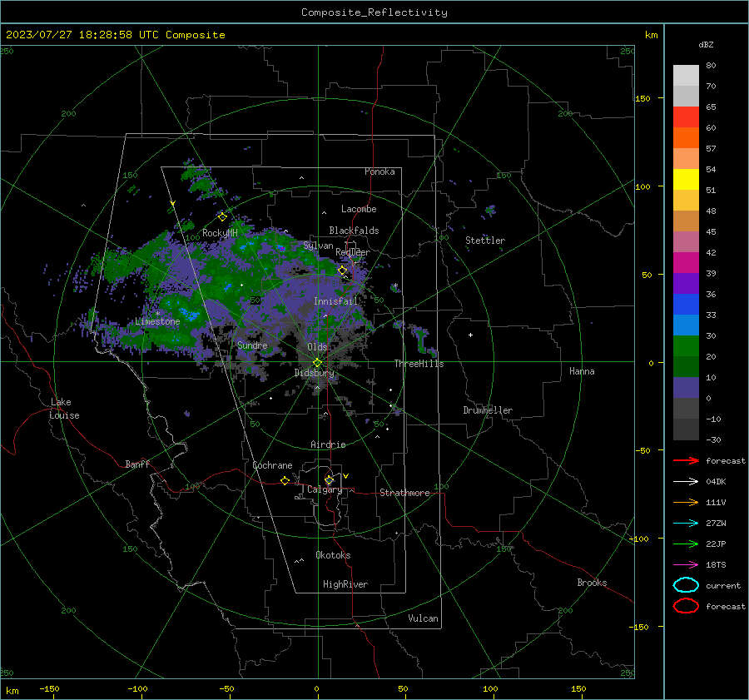
Task: Select the yellow diamond marker at RedDeer
Action: tap(342, 271)
